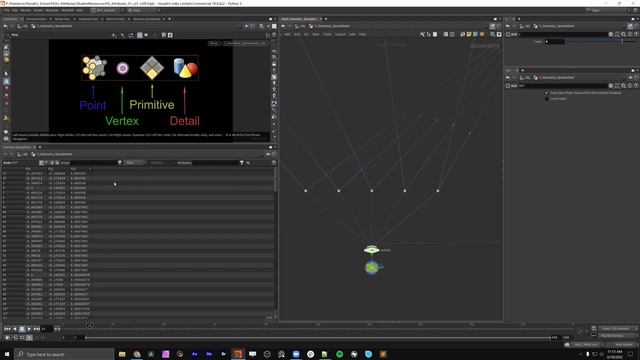Open the desktop layout selector dropdown

107,10
